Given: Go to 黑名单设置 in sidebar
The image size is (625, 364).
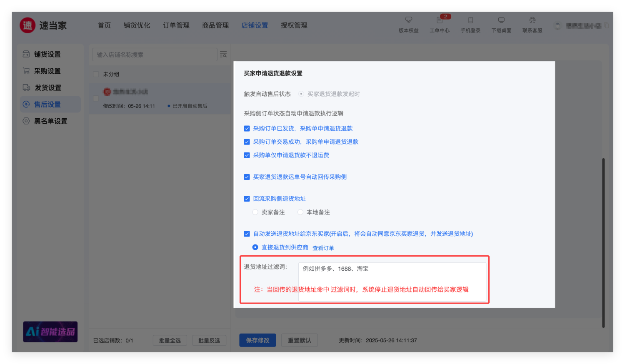Looking at the screenshot, I should pos(50,121).
